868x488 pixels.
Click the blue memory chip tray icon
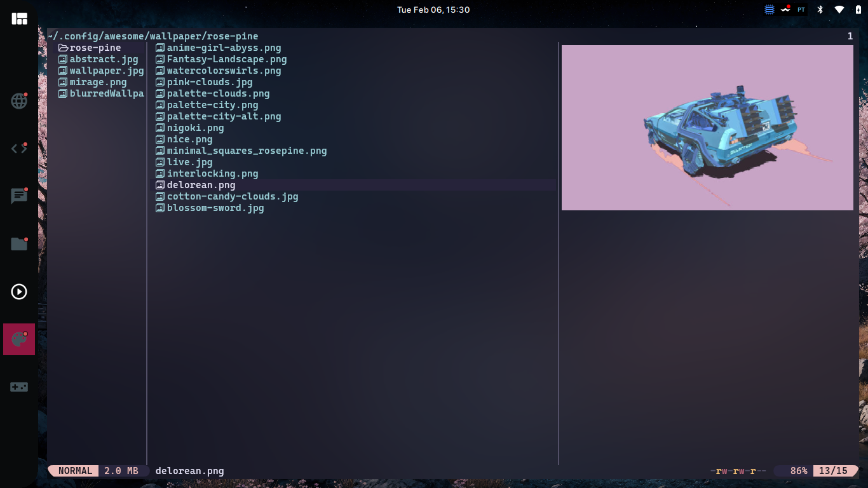(770, 10)
